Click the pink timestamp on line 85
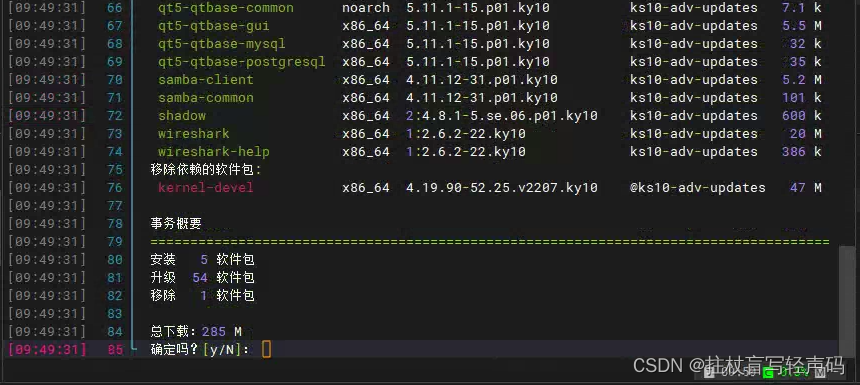 47,349
